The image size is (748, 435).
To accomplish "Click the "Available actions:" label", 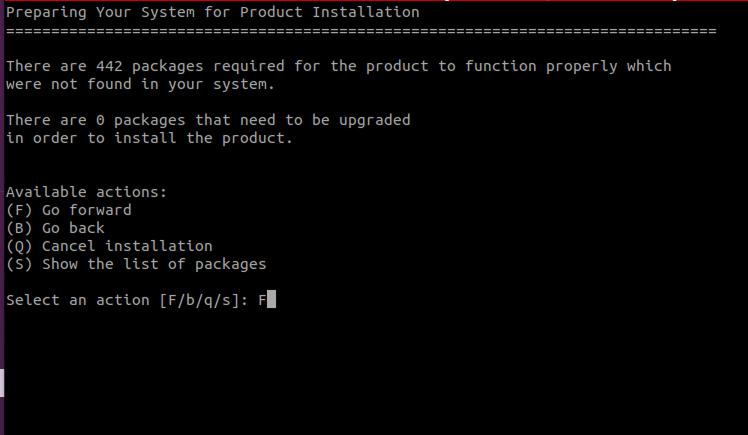I will click(86, 192).
